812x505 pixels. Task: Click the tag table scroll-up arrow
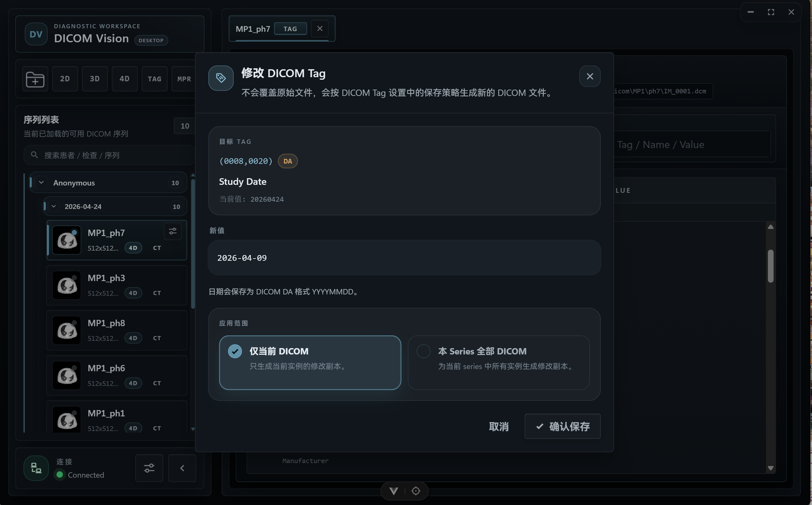coord(771,227)
